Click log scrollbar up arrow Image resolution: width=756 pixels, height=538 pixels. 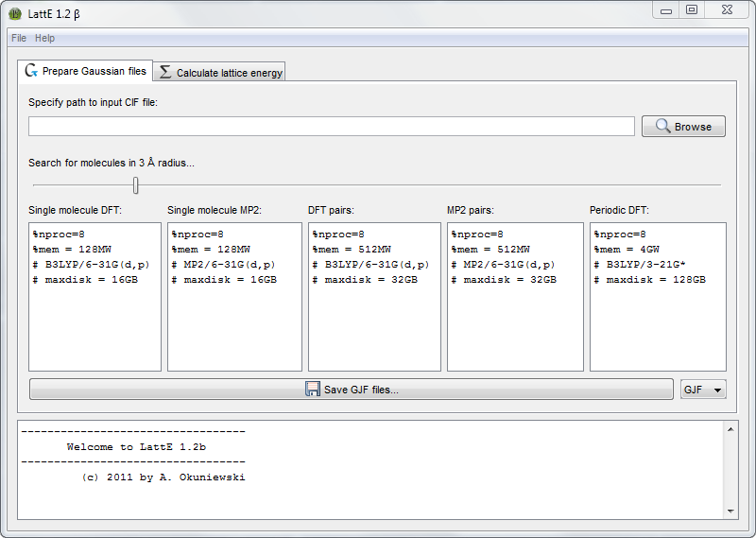730,429
